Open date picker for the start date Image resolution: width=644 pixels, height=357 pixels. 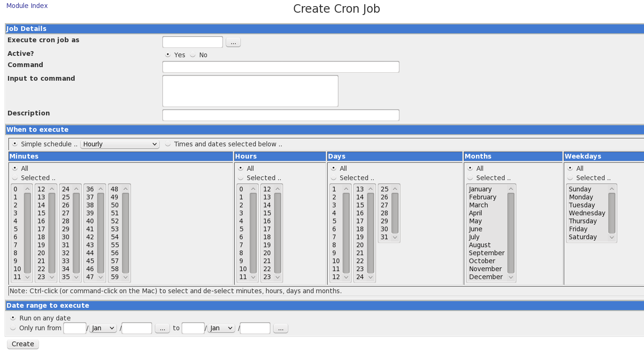click(162, 328)
